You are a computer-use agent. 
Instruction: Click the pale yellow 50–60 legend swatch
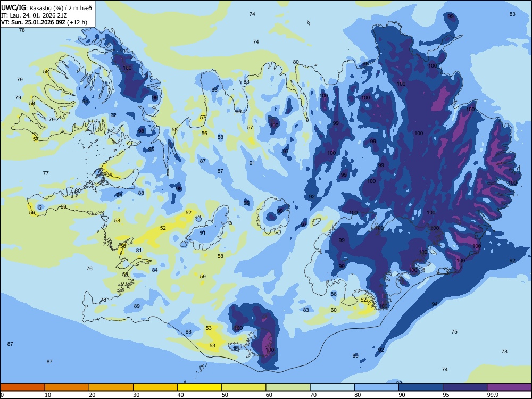pyautogui.click(x=244, y=387)
